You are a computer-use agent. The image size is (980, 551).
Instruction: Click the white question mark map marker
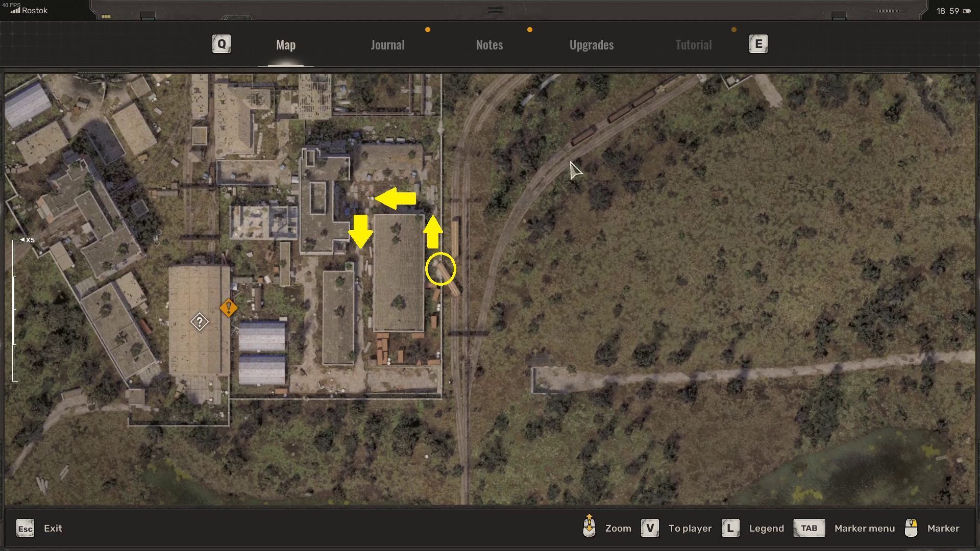tap(200, 322)
